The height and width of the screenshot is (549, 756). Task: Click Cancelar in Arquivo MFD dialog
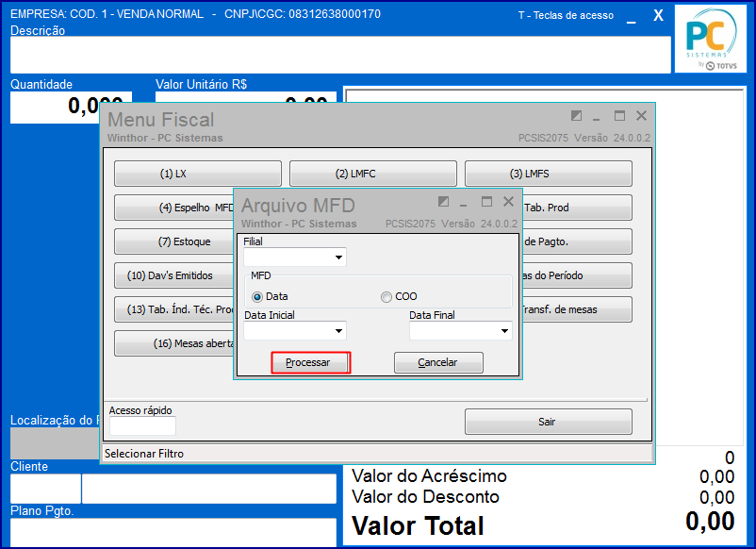(438, 362)
